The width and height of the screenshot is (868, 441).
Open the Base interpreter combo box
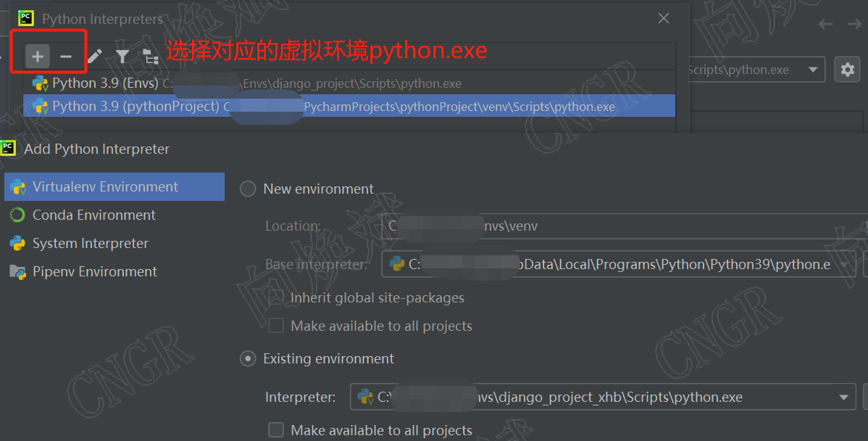(x=620, y=264)
